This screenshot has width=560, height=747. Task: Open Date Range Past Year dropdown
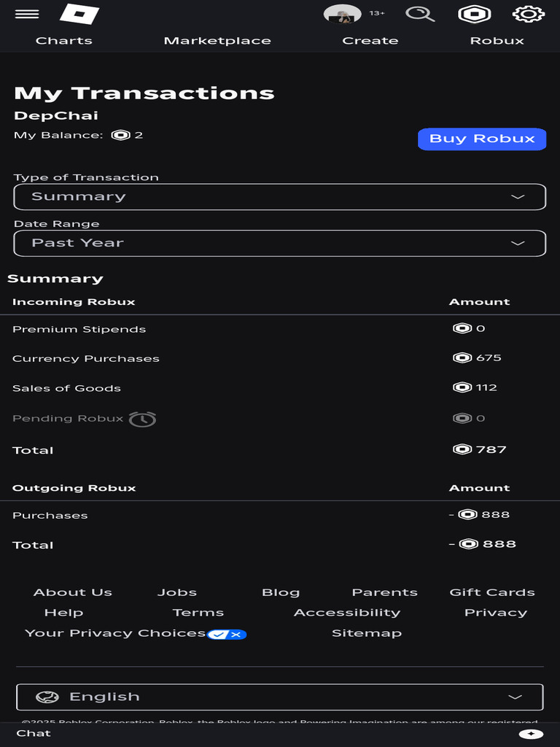(279, 243)
